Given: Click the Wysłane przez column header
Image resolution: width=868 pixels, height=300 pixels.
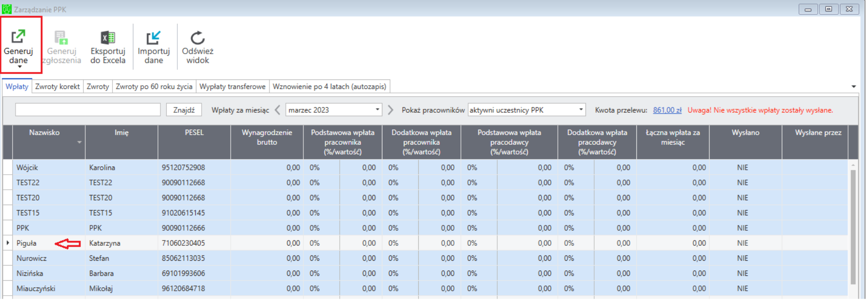Looking at the screenshot, I should tap(815, 142).
